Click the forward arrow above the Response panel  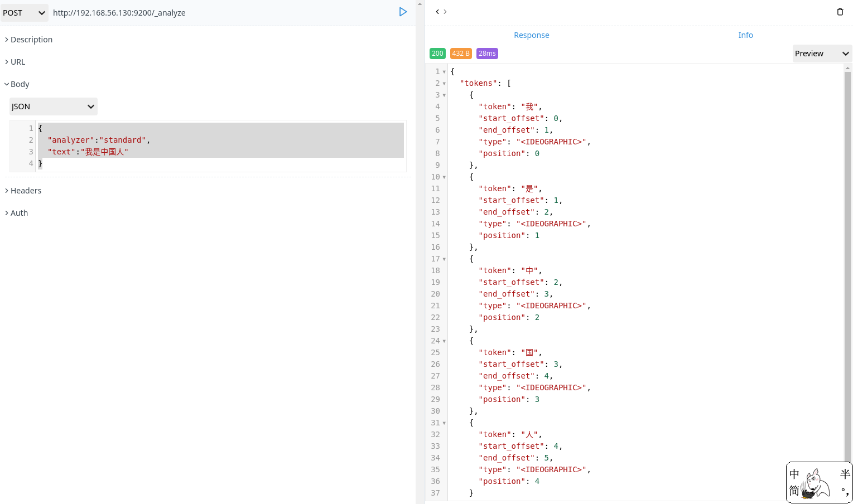click(445, 12)
